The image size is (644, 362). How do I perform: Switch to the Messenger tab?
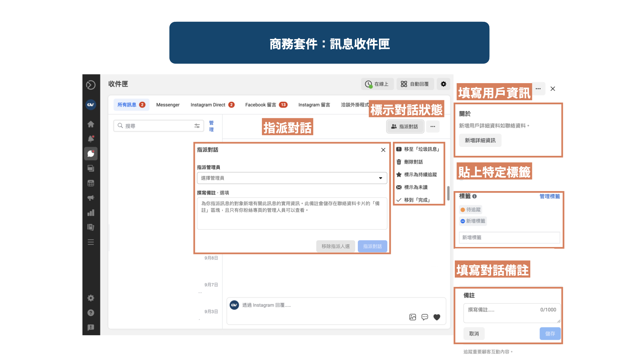(x=168, y=105)
